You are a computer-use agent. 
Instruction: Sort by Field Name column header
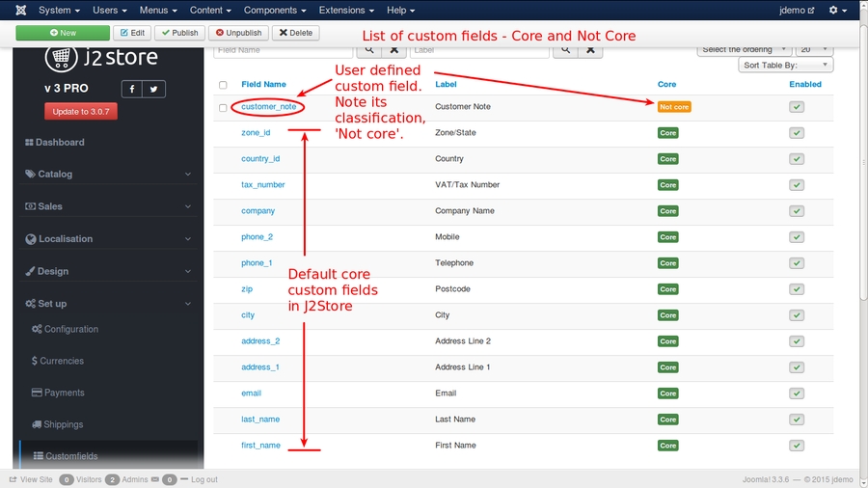point(263,84)
